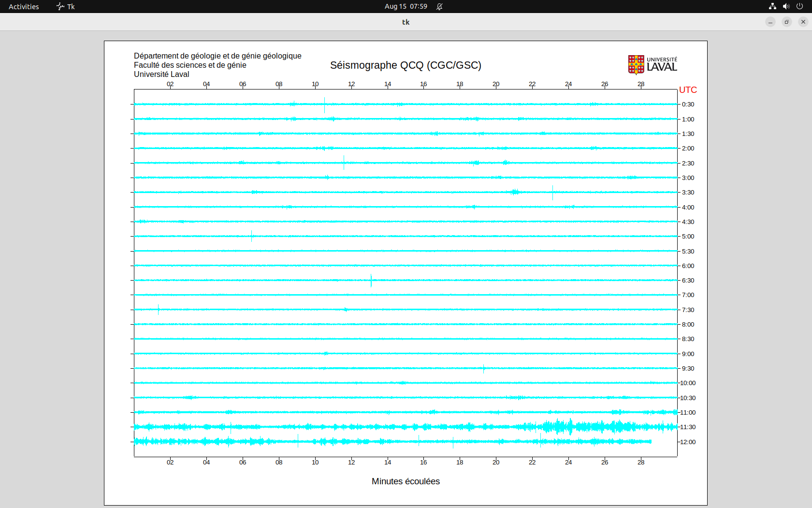Click the 10:30 time label
Screen dimensions: 812x508
click(688, 398)
